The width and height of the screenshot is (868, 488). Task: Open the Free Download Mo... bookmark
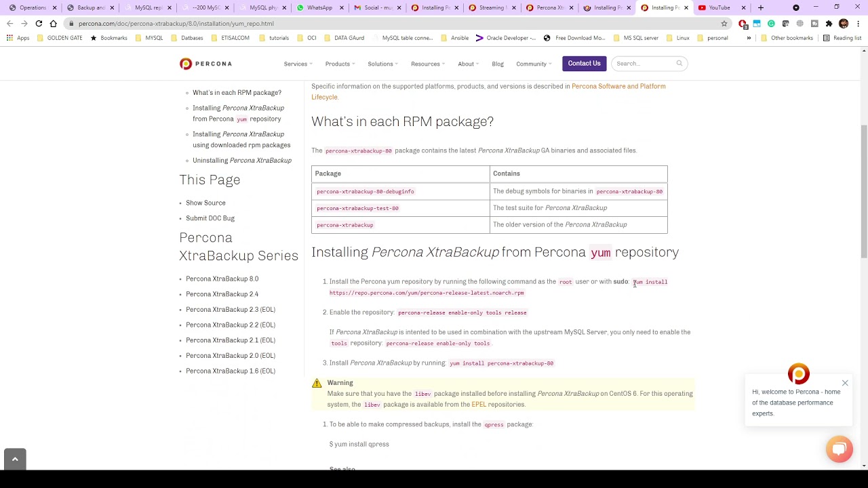[574, 38]
